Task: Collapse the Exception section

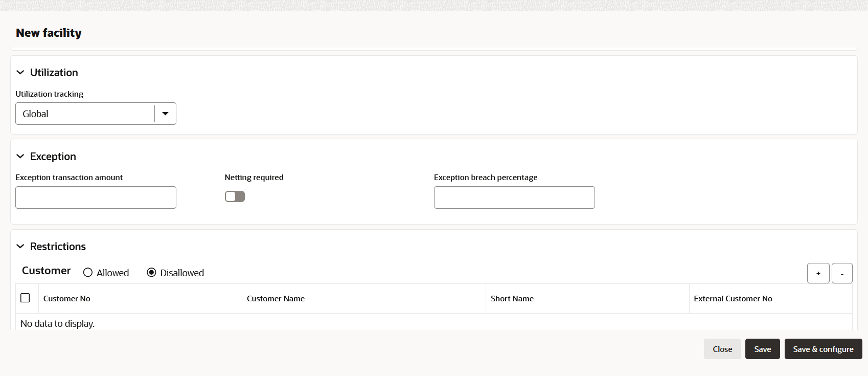Action: (20, 157)
